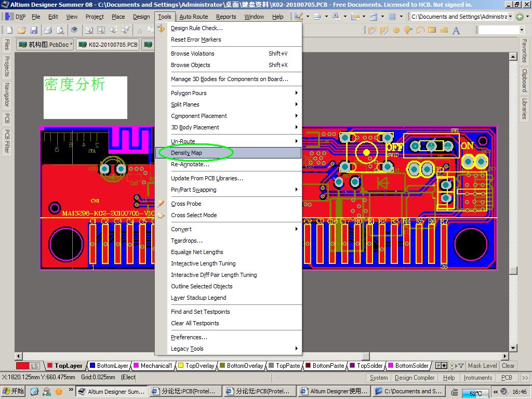Click the Save document icon
This screenshot has height=399, width=532.
point(34,30)
